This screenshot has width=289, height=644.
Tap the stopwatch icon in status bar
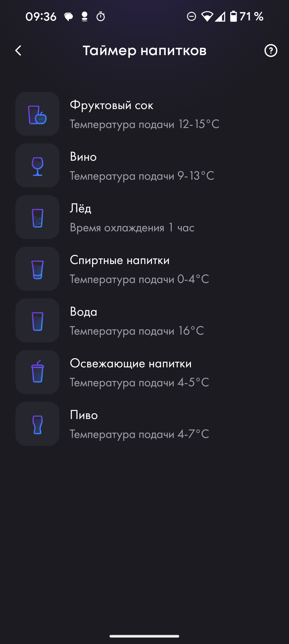pos(101,17)
